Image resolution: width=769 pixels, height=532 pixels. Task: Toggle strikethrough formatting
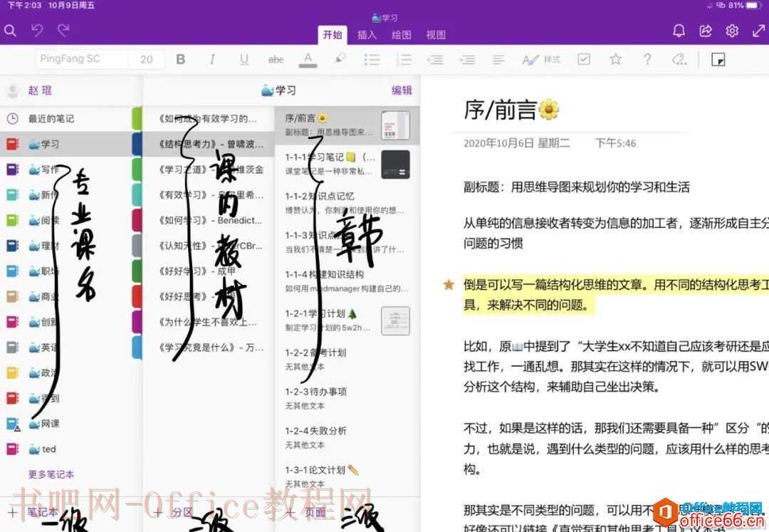tap(276, 59)
